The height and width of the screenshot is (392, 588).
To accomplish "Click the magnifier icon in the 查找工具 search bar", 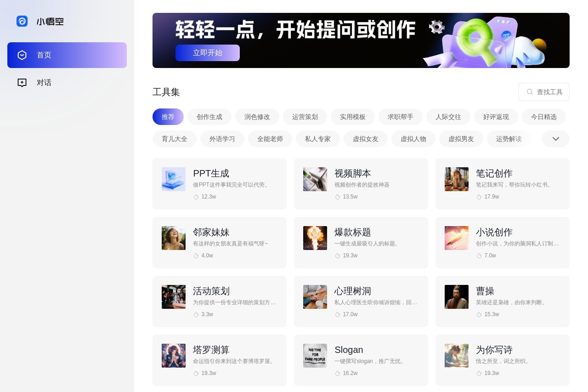I will (x=530, y=92).
